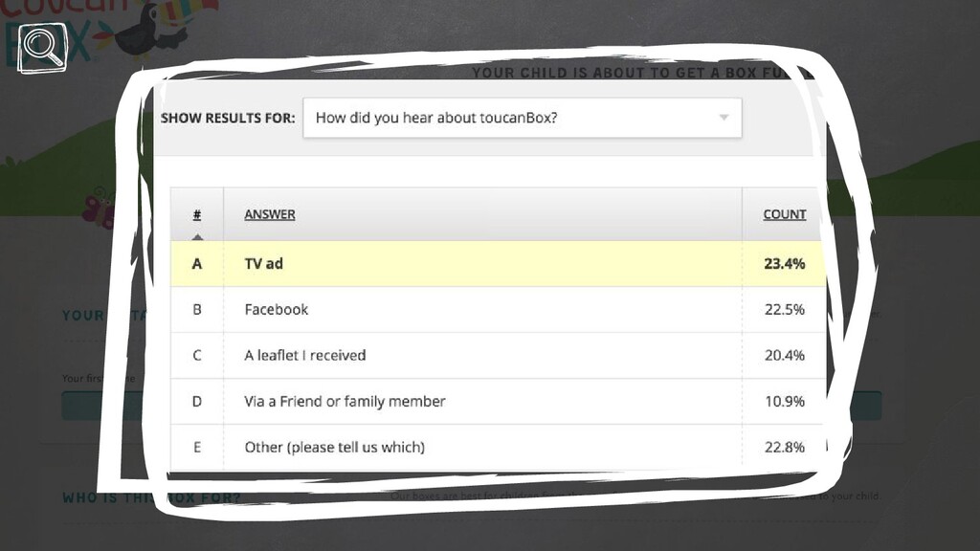The height and width of the screenshot is (551, 980).
Task: Click the 22.8% count for Other
Action: [785, 448]
